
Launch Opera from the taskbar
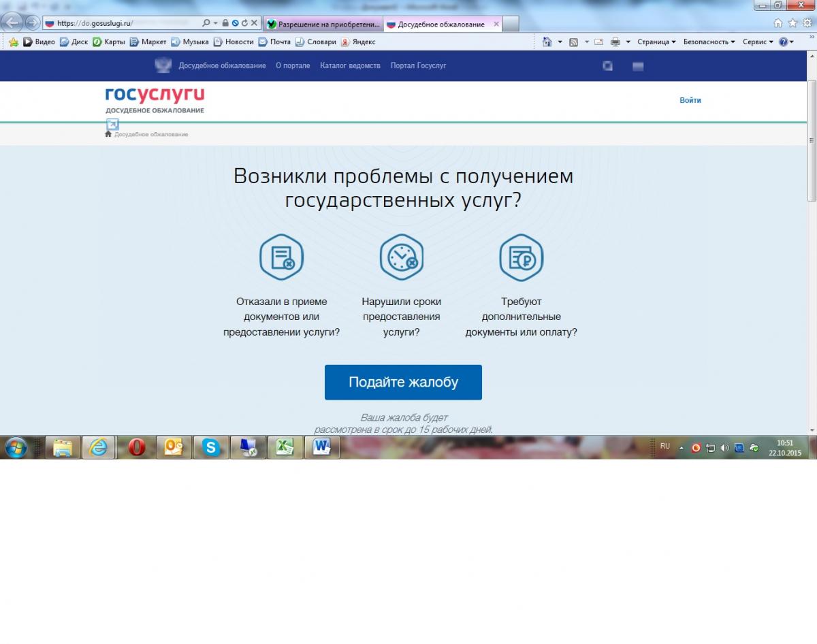[x=137, y=447]
